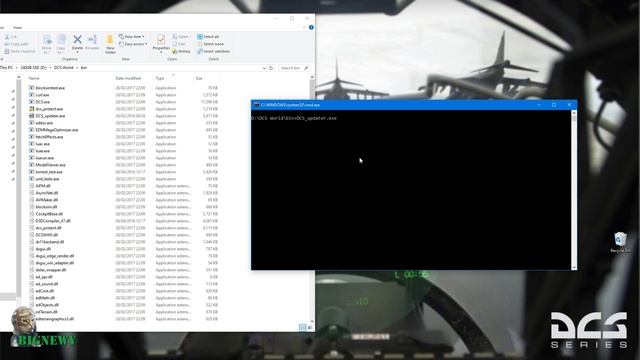This screenshot has height=360, width=640.
Task: Collapse the ribbon with the chevron
Action: (304, 27)
